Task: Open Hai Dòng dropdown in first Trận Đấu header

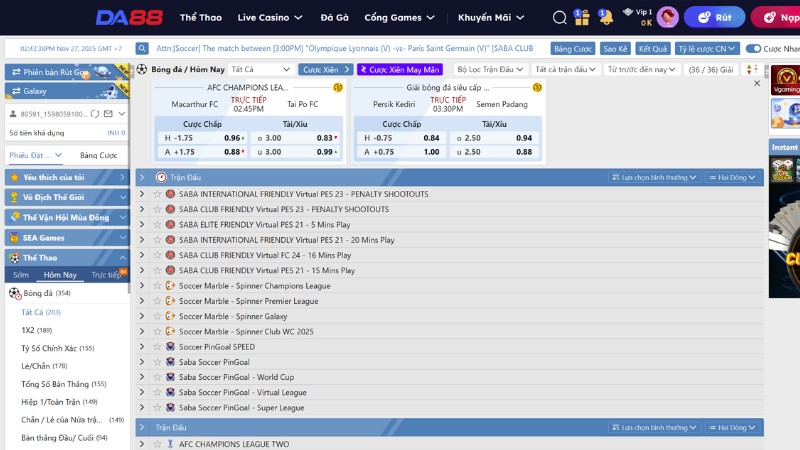Action: (732, 178)
